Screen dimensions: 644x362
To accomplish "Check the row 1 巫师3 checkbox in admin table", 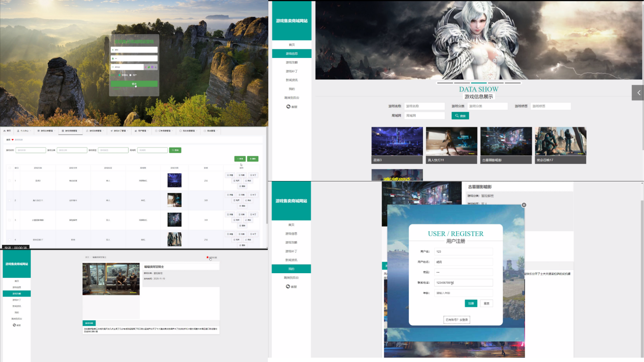I will click(10, 181).
